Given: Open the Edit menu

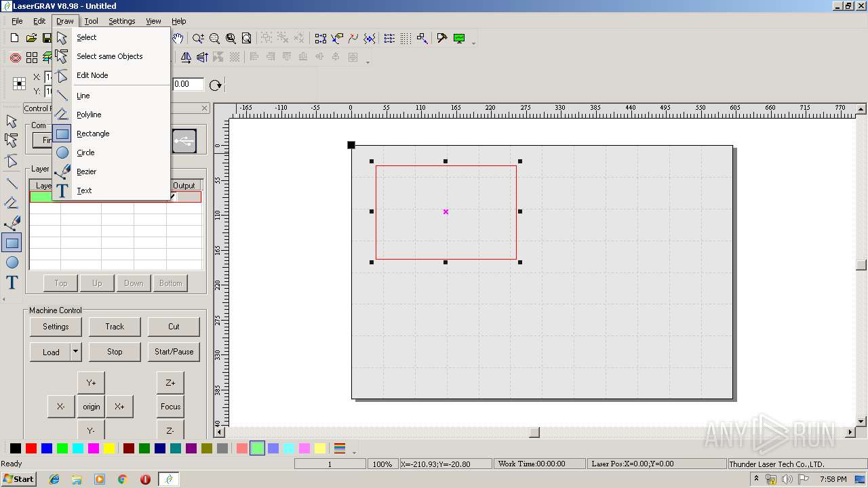Looking at the screenshot, I should tap(39, 21).
